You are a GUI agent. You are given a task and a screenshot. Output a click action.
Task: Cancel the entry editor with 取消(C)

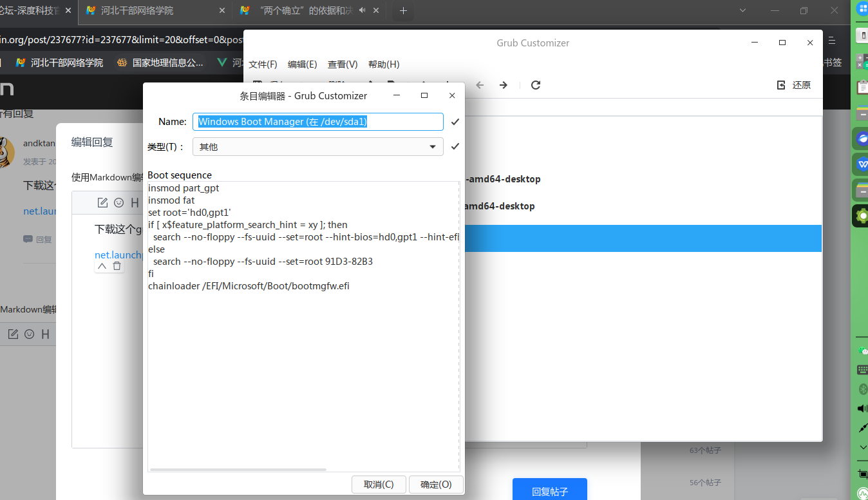click(x=379, y=485)
